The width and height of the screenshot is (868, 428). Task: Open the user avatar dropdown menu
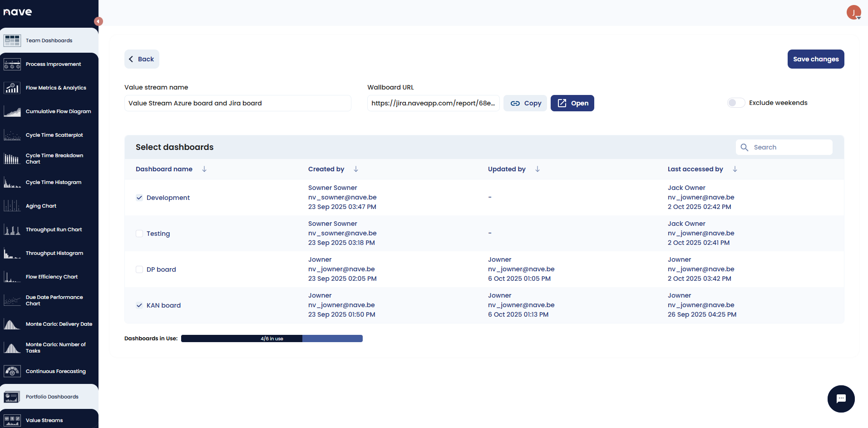853,12
